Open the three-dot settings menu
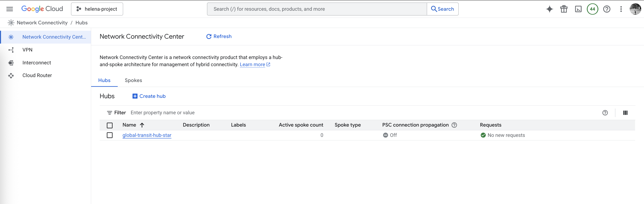The image size is (644, 204). pyautogui.click(x=621, y=9)
